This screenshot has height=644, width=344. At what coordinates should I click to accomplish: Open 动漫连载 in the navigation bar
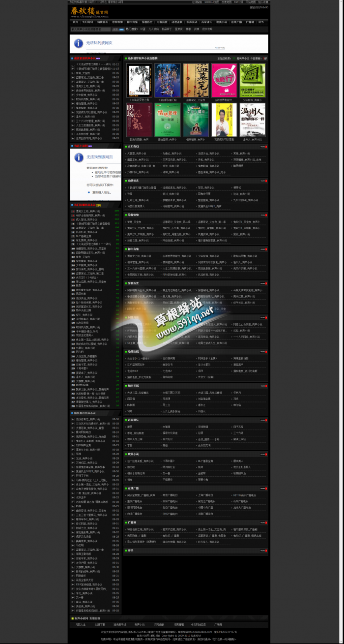[177, 22]
